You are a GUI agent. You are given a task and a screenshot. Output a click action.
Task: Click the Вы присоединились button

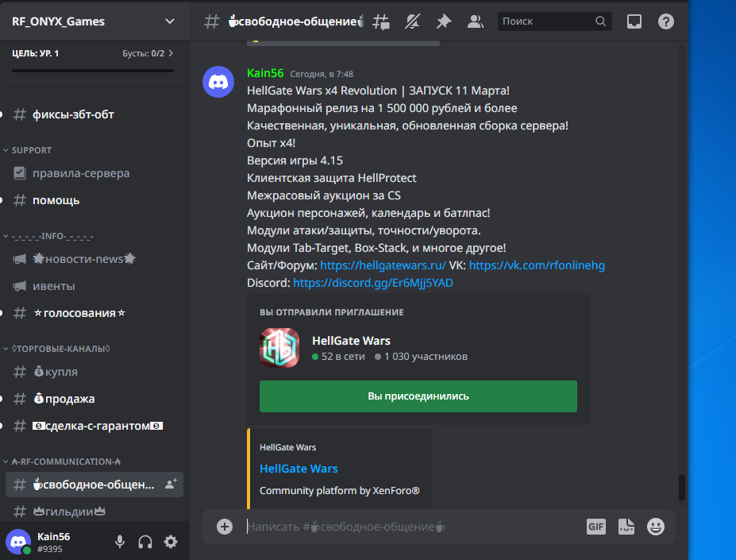418,396
